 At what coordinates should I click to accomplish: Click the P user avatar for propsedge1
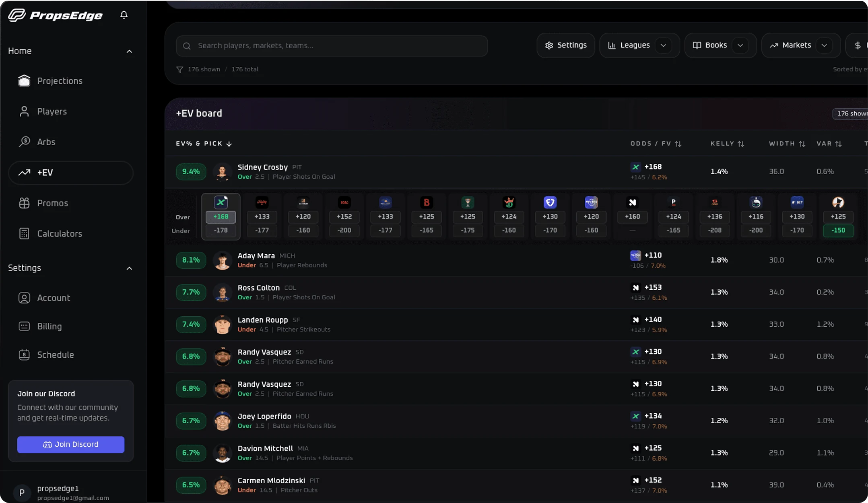coord(22,493)
